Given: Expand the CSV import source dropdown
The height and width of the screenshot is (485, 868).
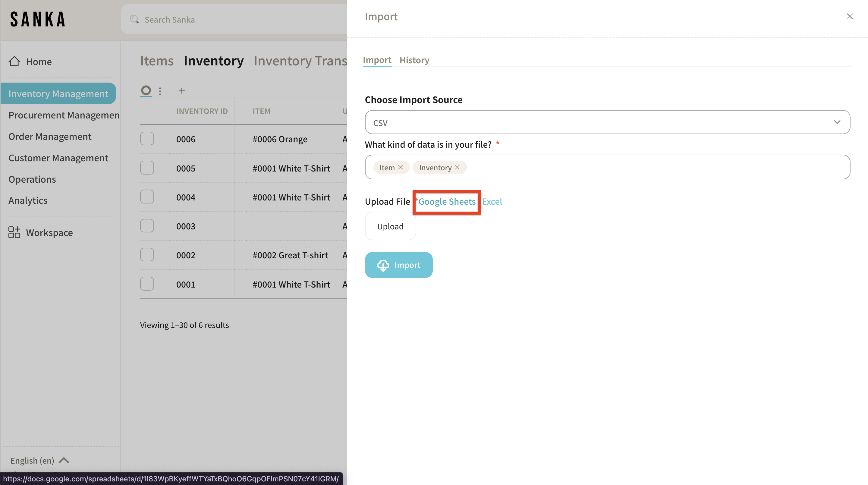Looking at the screenshot, I should [607, 122].
